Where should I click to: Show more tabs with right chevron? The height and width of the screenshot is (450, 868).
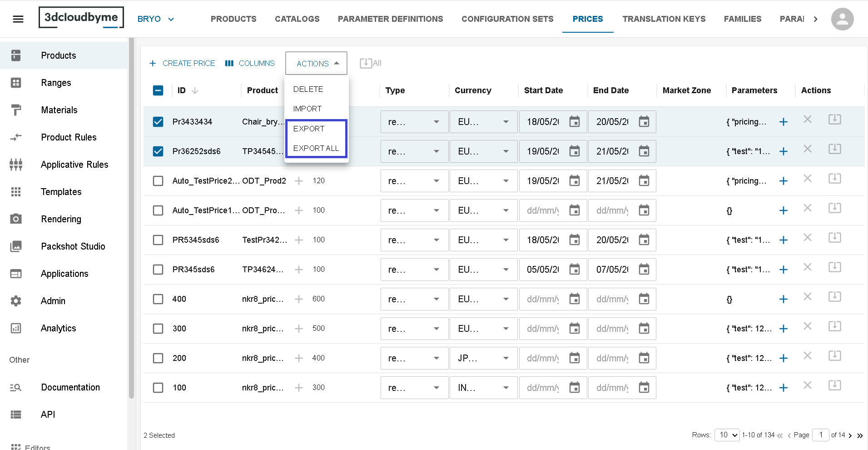816,19
